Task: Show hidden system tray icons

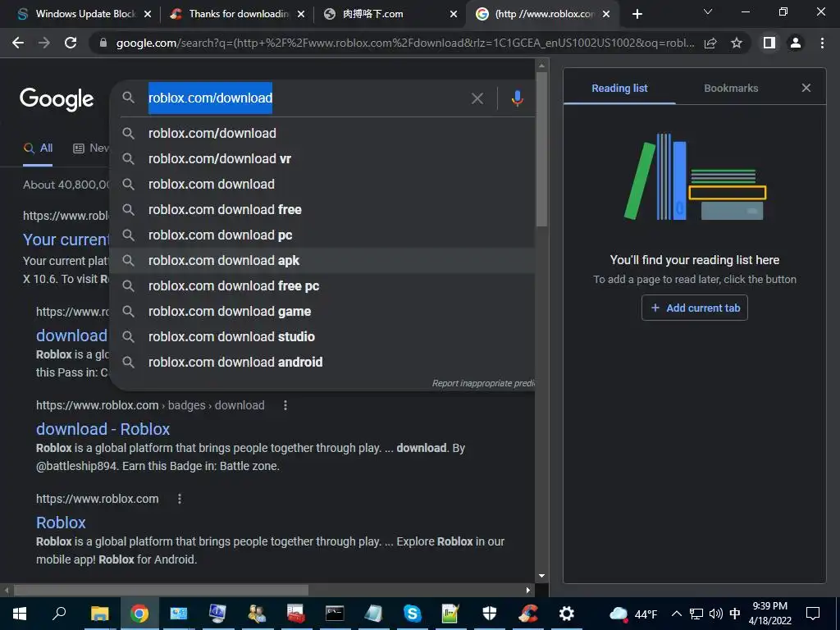Action: tap(677, 614)
